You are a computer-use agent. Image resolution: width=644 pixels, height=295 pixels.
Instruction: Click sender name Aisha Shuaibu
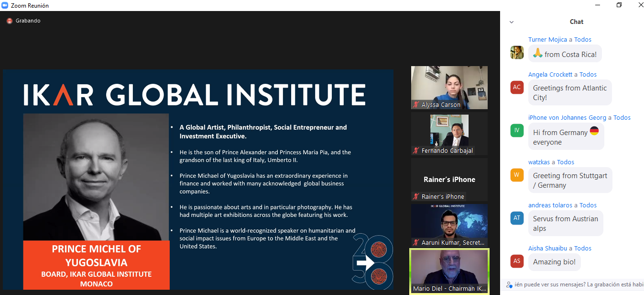tap(548, 249)
